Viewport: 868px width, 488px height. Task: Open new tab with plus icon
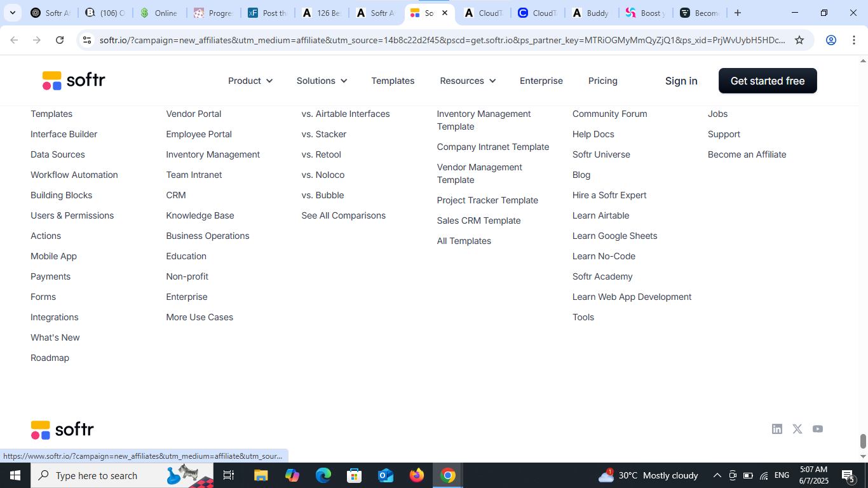738,13
